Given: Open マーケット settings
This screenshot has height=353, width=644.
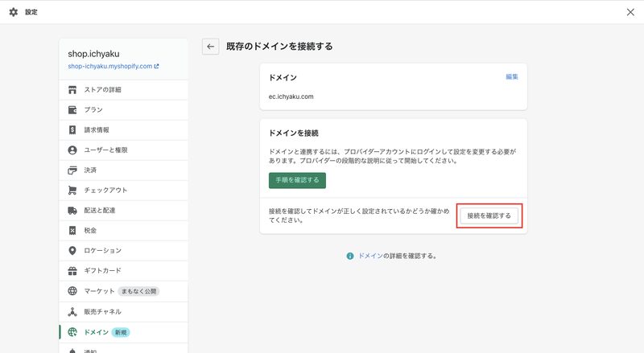Looking at the screenshot, I should click(124, 291).
